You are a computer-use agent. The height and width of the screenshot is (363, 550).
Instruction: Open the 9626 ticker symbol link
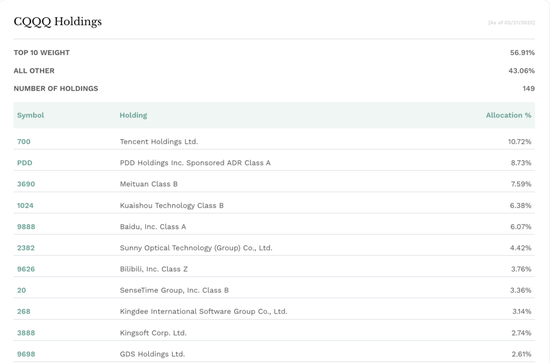pos(26,269)
